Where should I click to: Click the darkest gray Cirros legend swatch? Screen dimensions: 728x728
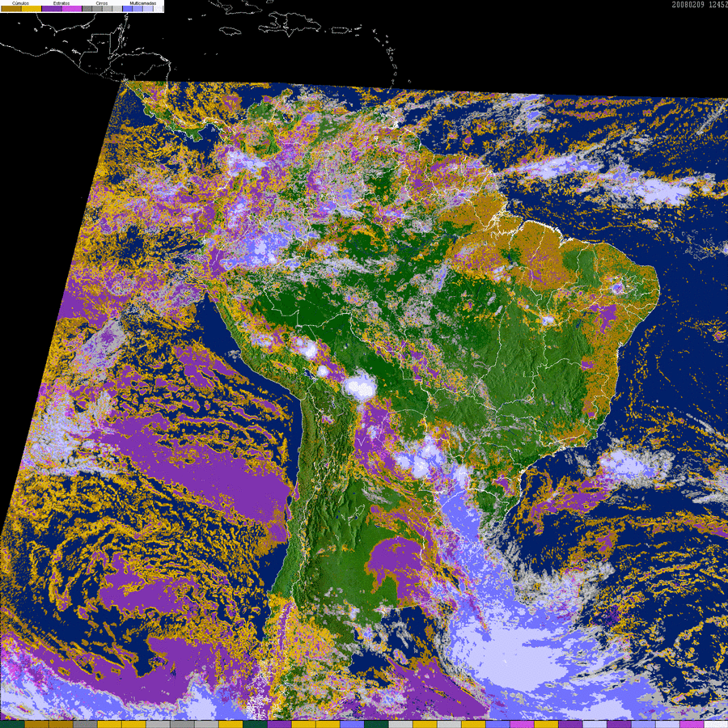click(x=87, y=8)
